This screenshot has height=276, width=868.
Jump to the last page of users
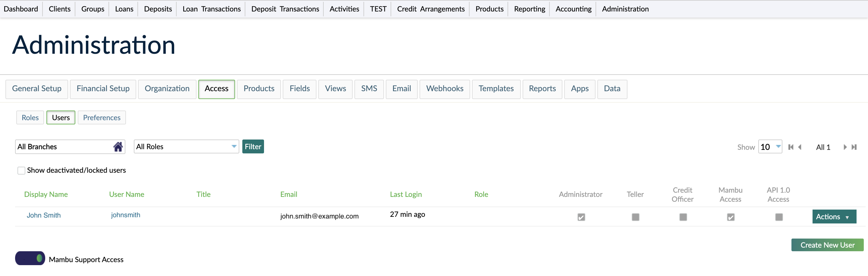[854, 147]
